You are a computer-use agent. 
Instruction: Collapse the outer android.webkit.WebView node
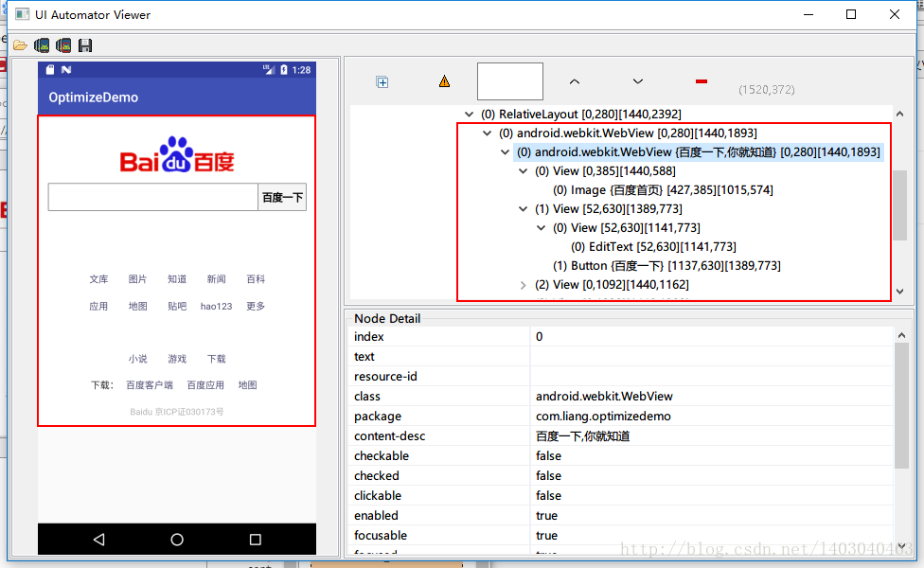(x=488, y=133)
